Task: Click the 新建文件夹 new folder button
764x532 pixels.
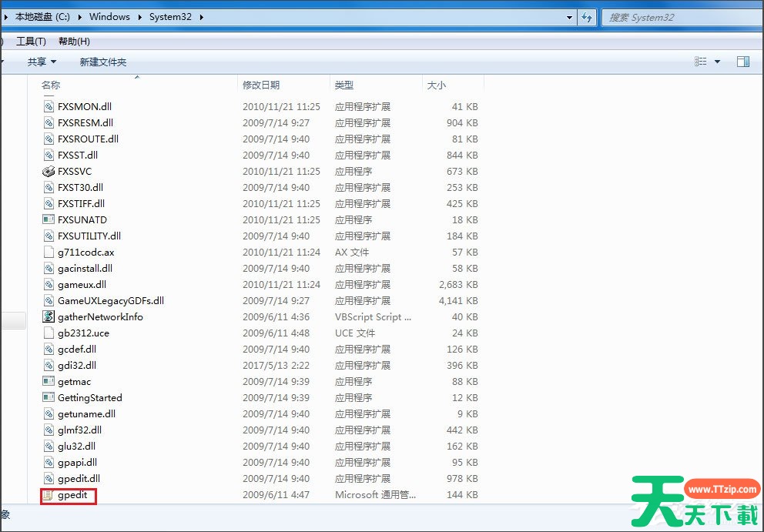Action: (x=103, y=61)
